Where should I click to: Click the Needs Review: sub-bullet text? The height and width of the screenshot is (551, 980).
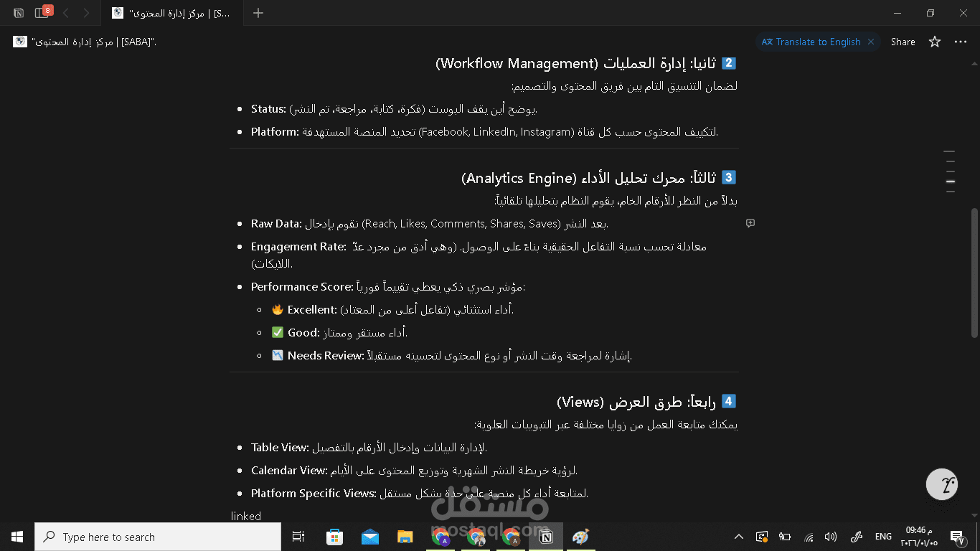[x=326, y=356]
